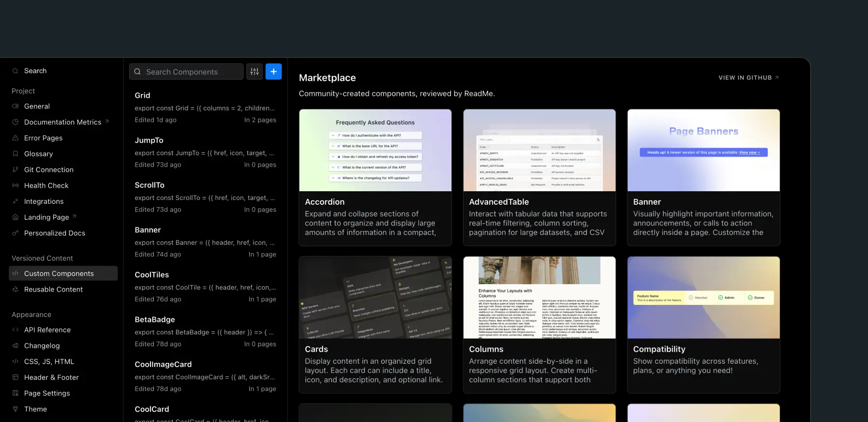Viewport: 868px width, 422px height.
Task: Open the AdvancedTable marketplace card thumbnail
Action: (x=540, y=150)
